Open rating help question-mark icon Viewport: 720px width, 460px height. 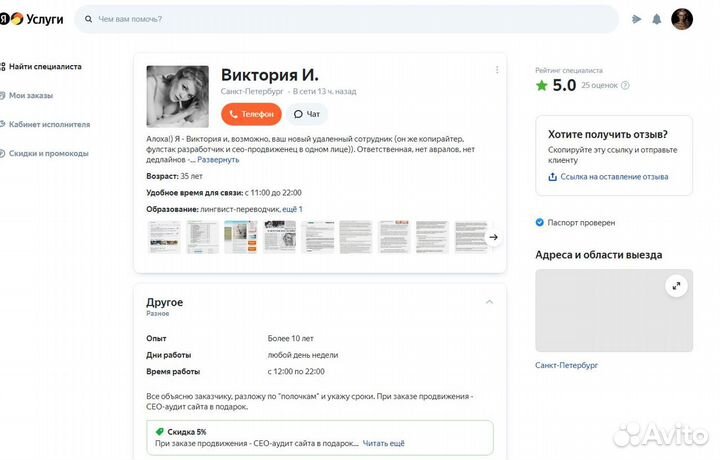(625, 85)
